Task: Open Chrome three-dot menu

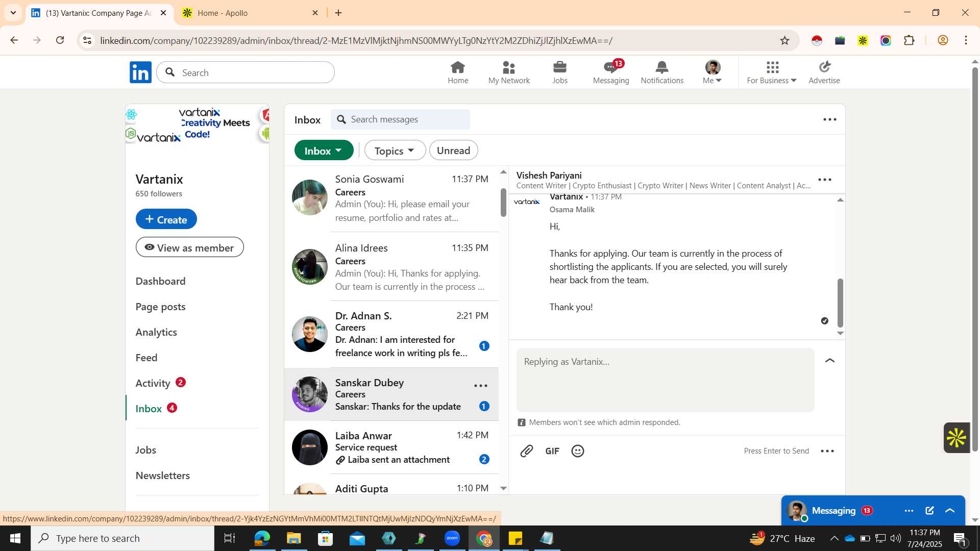Action: pos(966,40)
